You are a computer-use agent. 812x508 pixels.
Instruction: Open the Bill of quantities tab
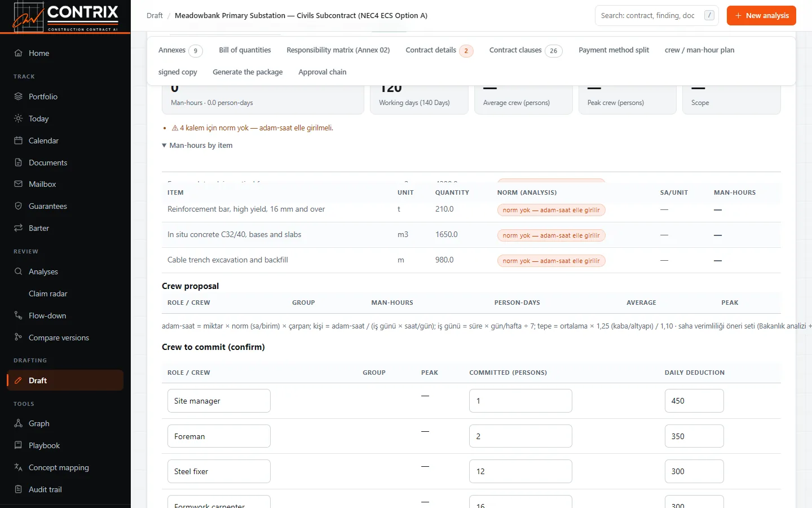click(245, 50)
